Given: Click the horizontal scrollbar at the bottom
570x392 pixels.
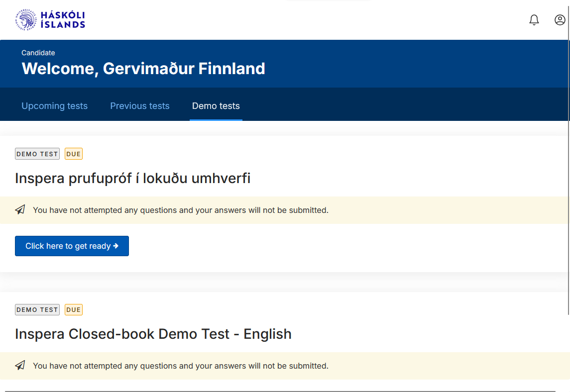Looking at the screenshot, I should [x=280, y=391].
